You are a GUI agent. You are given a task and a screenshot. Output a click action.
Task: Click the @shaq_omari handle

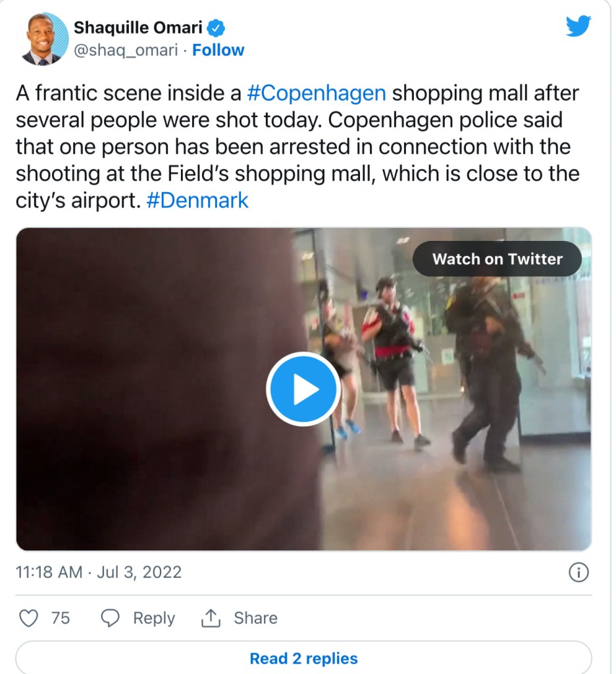point(126,51)
